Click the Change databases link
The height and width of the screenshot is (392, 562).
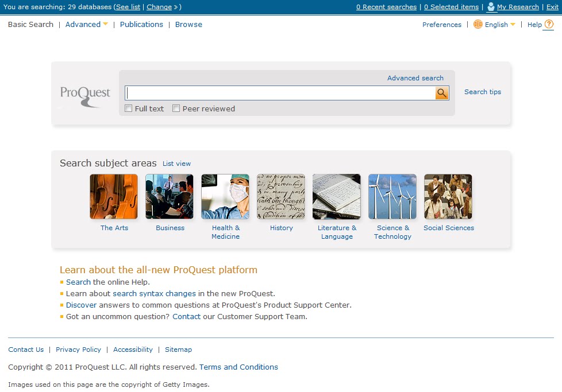point(159,7)
